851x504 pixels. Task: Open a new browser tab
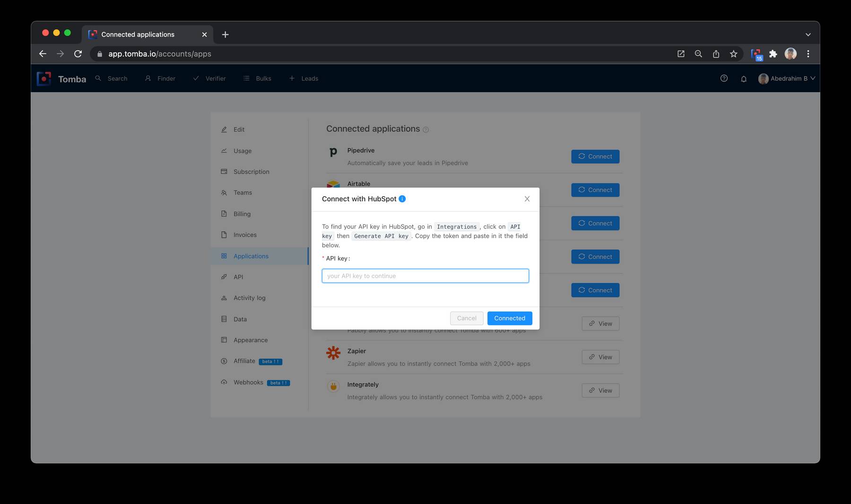coord(225,35)
